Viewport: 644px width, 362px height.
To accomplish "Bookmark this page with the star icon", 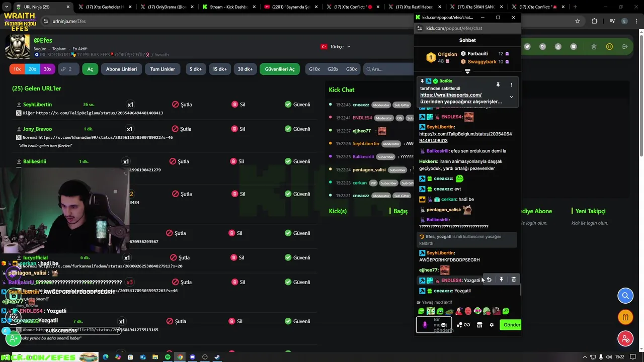I will click(x=578, y=21).
